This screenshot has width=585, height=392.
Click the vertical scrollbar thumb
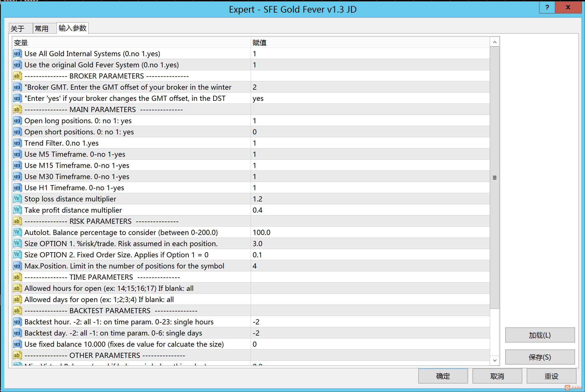[x=495, y=178]
